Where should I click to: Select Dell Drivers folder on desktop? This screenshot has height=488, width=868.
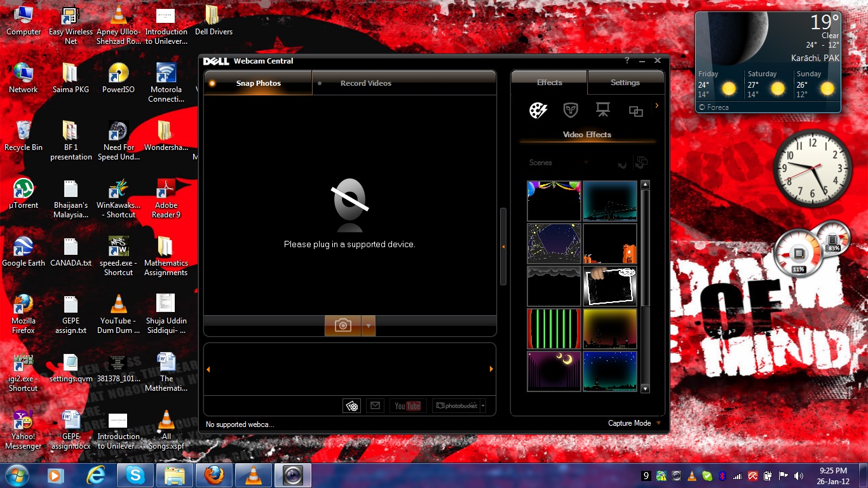tap(214, 20)
